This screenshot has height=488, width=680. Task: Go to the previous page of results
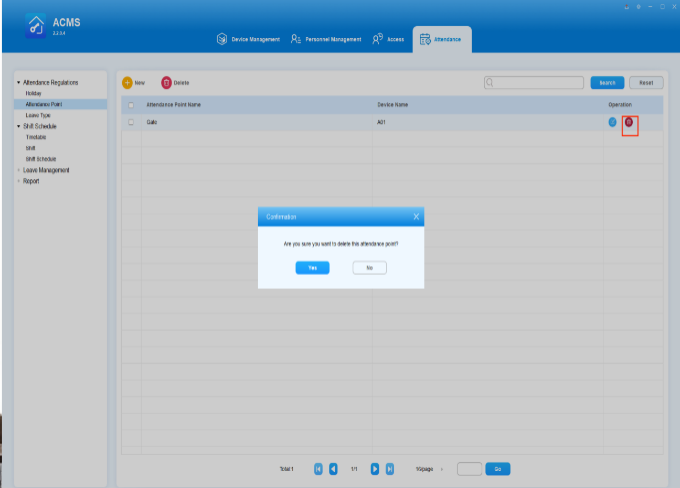point(333,468)
